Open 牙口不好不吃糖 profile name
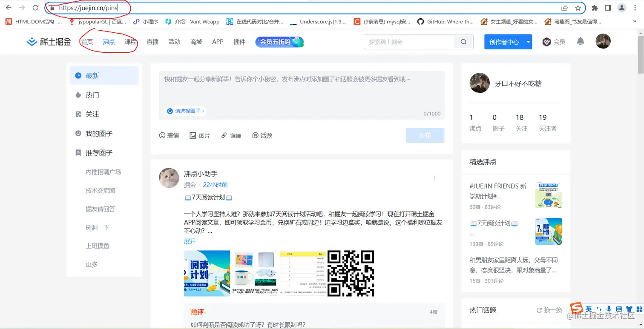Screen dimensions: 644x329 pyautogui.click(x=518, y=83)
